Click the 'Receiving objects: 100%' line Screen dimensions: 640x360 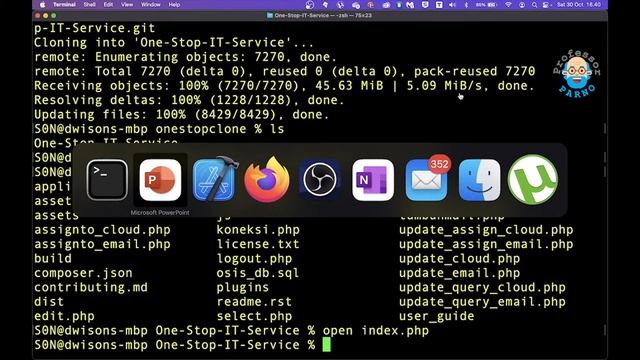[284, 86]
